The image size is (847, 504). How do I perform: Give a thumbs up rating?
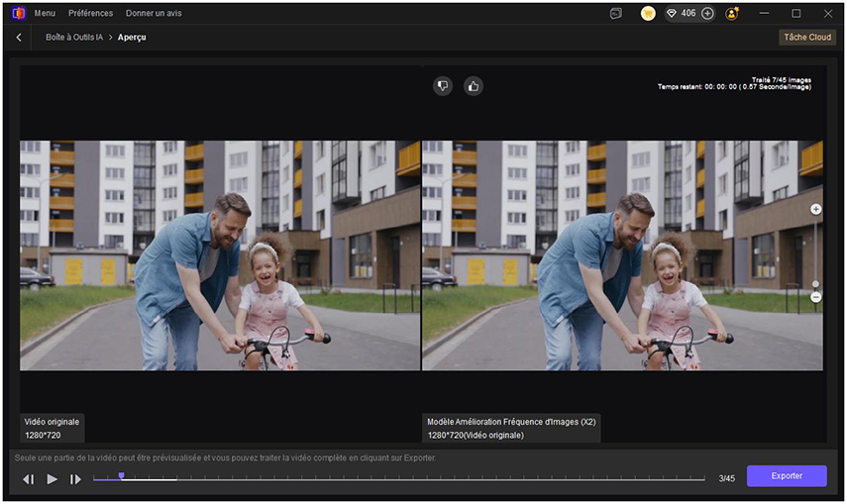click(474, 86)
